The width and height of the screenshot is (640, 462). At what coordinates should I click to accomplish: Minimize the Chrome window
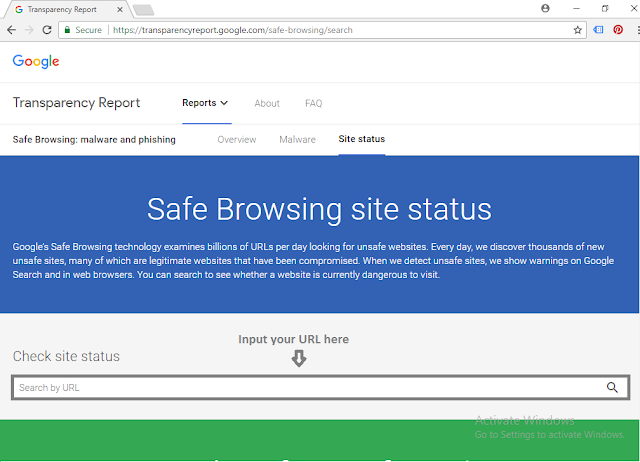[x=576, y=8]
